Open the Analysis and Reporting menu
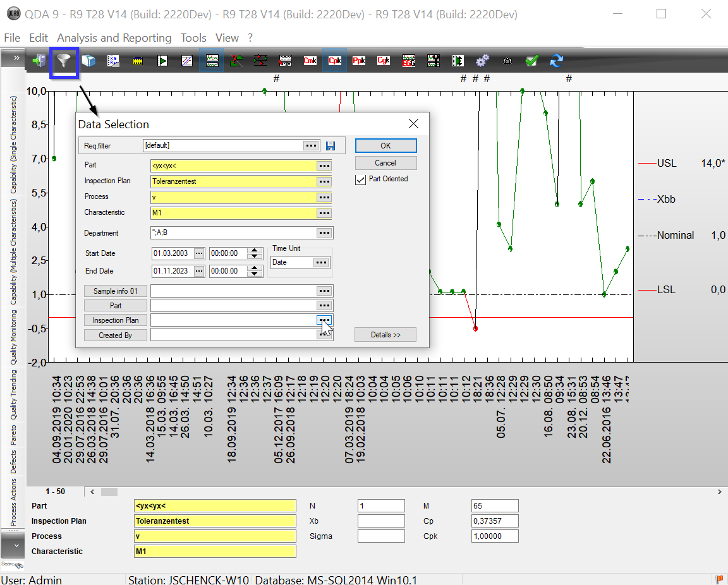The image size is (728, 585). (x=114, y=38)
